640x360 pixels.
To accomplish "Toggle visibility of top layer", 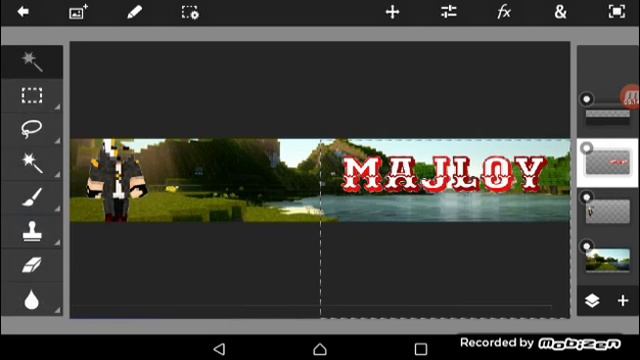I will (x=587, y=99).
